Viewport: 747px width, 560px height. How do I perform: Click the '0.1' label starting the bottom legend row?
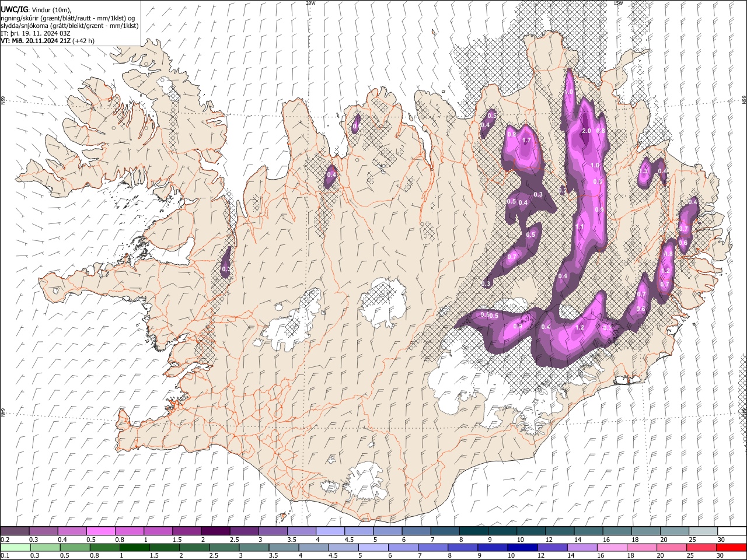click(4, 556)
